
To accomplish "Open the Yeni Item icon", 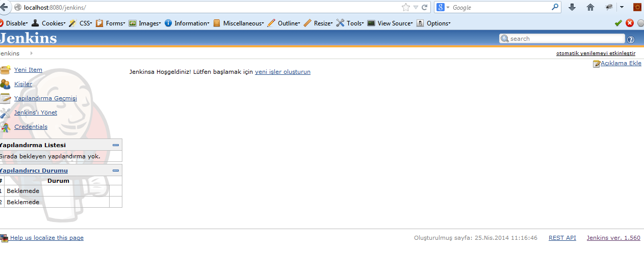I will coord(5,70).
